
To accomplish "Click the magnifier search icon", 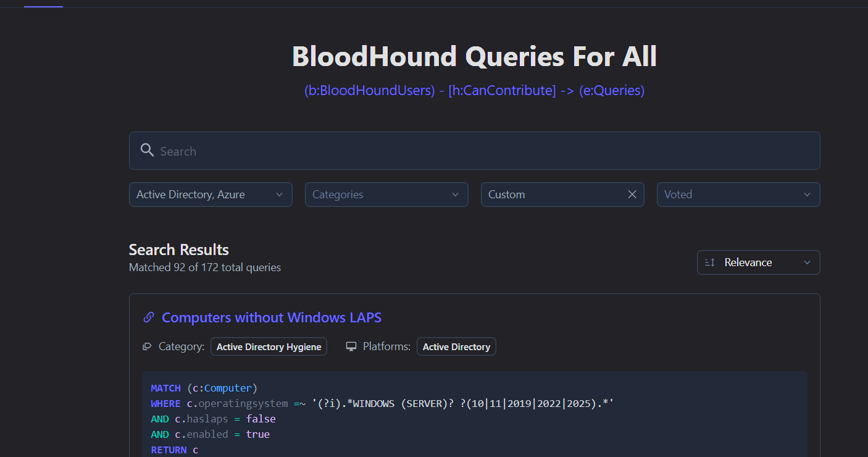I will pos(147,150).
